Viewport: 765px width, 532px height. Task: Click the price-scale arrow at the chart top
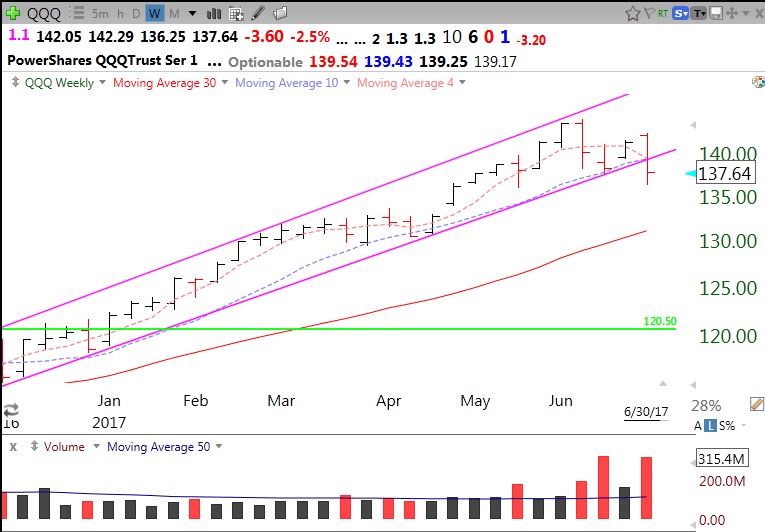tap(693, 125)
